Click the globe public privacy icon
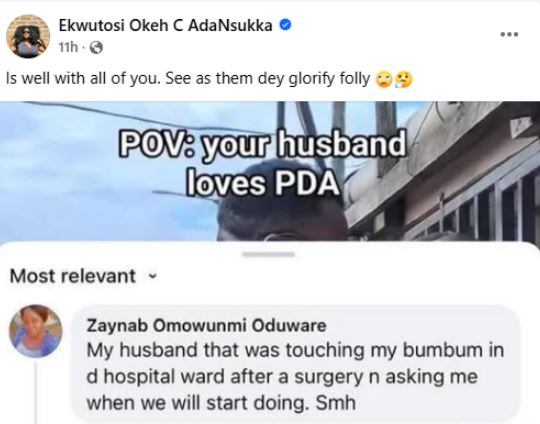 pos(96,48)
